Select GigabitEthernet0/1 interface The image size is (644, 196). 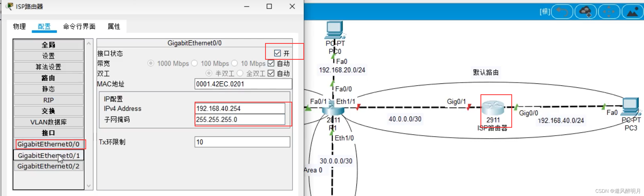(48, 155)
